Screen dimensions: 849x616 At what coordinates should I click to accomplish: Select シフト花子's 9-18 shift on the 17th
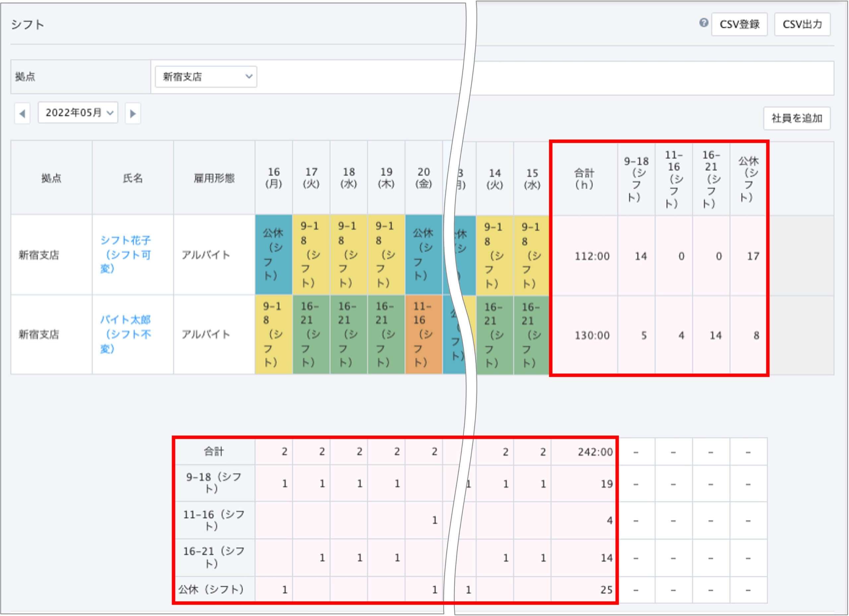click(x=311, y=254)
